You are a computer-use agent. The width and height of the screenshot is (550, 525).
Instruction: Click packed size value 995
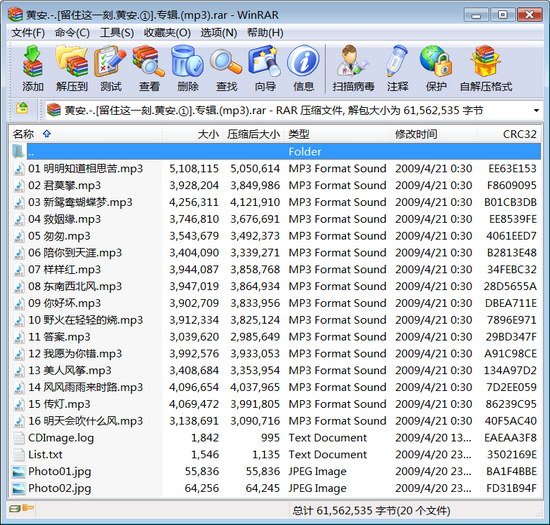coord(270,438)
